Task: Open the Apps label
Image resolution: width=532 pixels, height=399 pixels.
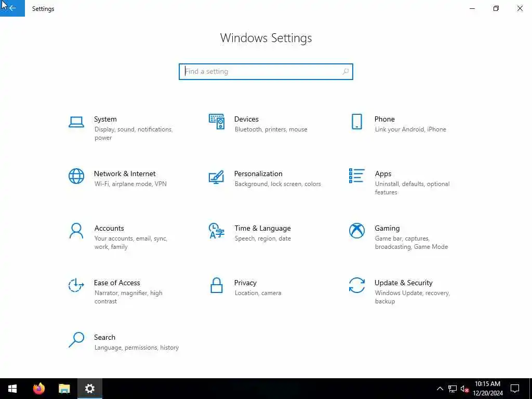Action: pos(383,174)
